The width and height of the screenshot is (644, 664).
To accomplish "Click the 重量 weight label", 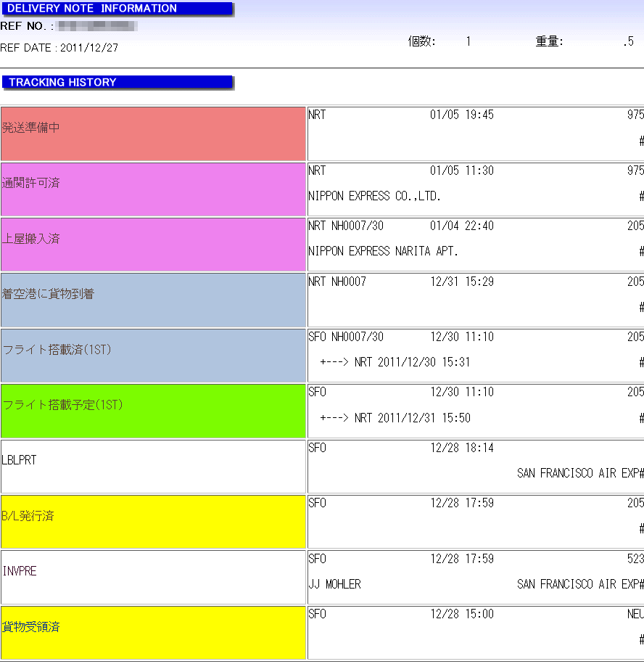I will pyautogui.click(x=549, y=41).
